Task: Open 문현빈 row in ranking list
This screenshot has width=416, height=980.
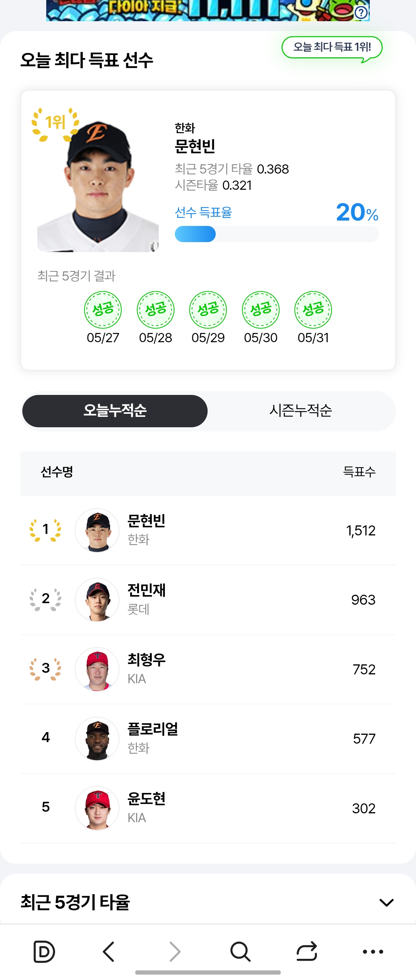Action: tap(208, 530)
